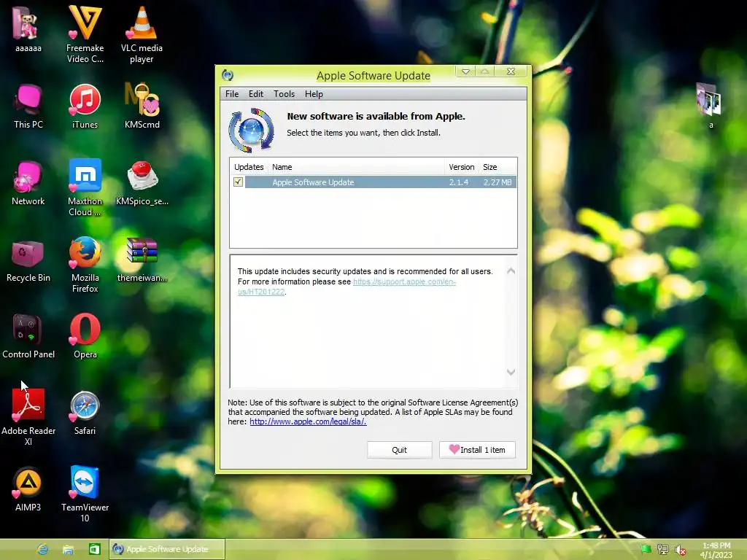Click Internet Explorer taskbar icon
This screenshot has width=747, height=560.
(43, 549)
